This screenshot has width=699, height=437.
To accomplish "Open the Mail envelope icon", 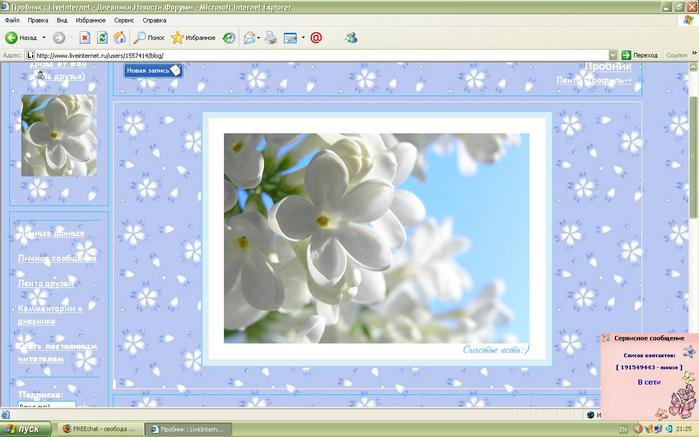I will [249, 38].
